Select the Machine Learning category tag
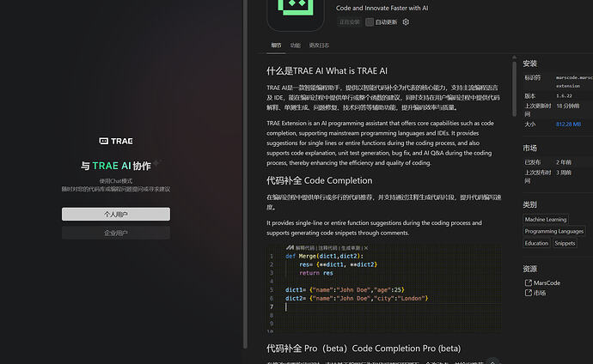The image size is (593, 364). [x=546, y=220]
